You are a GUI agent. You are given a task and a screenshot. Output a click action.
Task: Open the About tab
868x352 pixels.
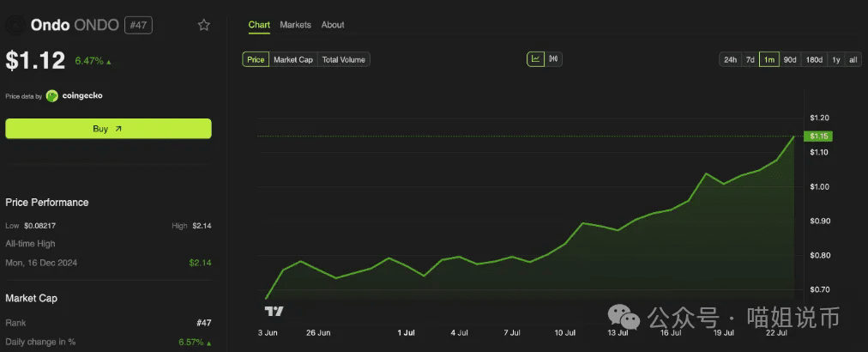click(x=333, y=25)
